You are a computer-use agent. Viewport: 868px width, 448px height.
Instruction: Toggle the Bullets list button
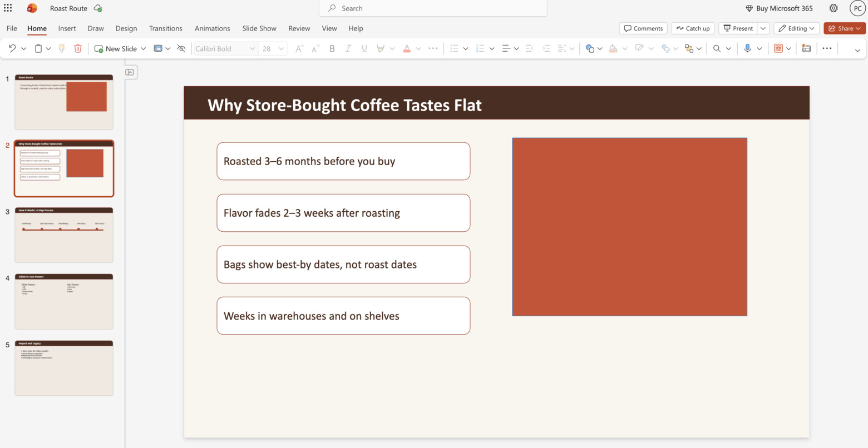pos(454,48)
